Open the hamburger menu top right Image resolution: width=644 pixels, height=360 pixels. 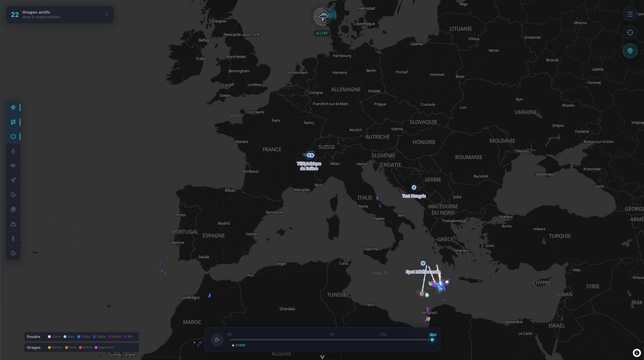[x=630, y=14]
